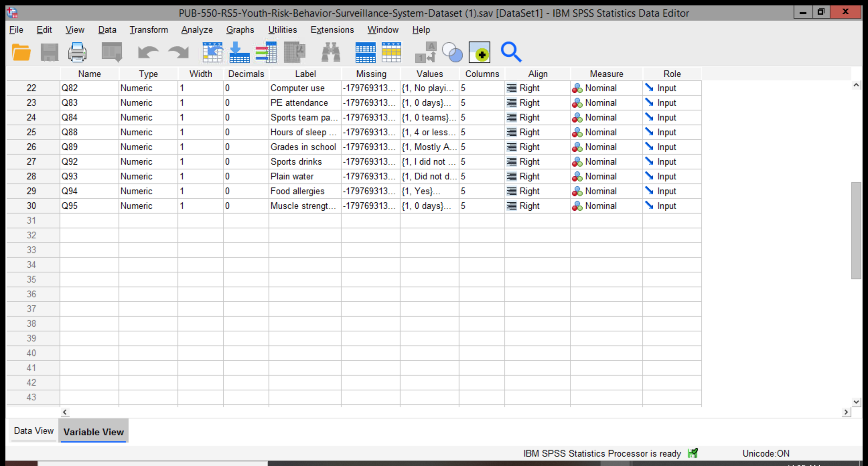This screenshot has height=466, width=868.
Task: Click the Insert variable icon
Action: point(392,53)
